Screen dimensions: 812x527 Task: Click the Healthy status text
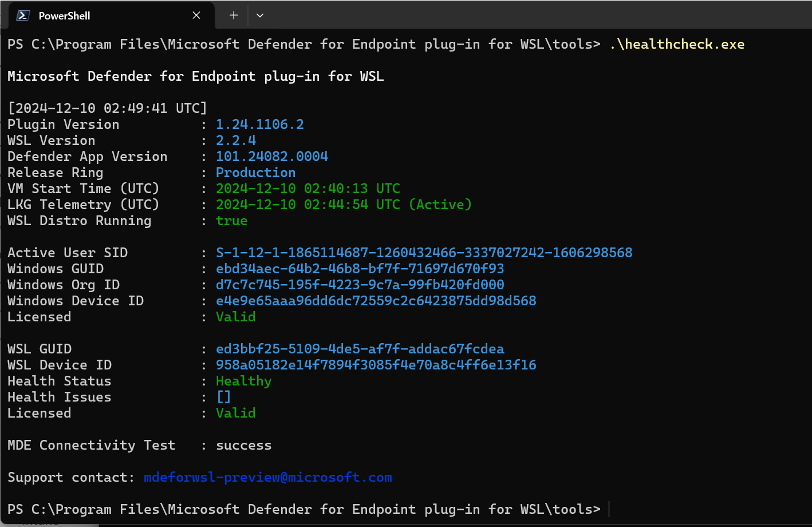[x=244, y=381]
